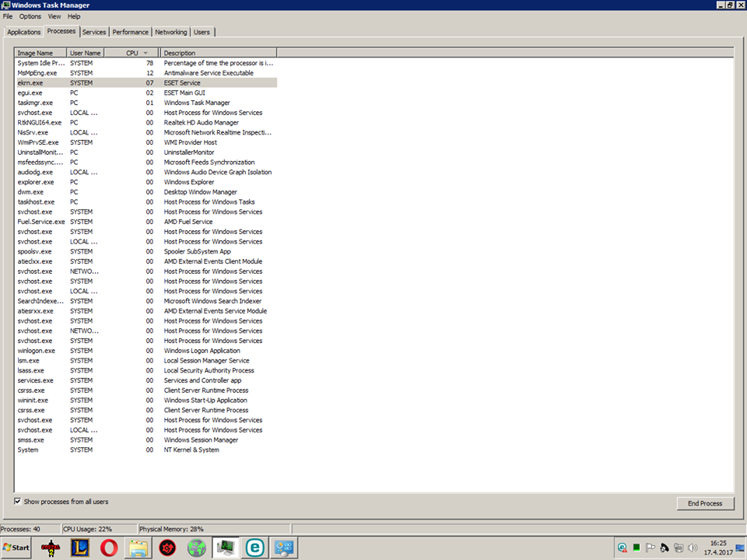Select the smss.exe process
747x560 pixels.
pos(146,440)
